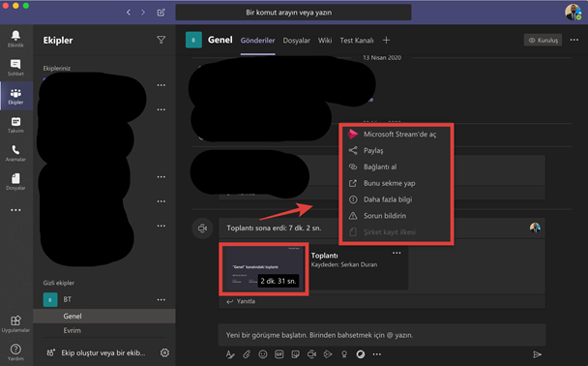
Task: Add a new tab with plus
Action: tap(386, 40)
